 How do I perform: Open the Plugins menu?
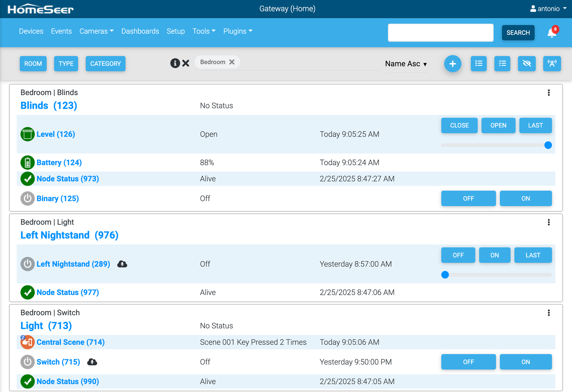(x=238, y=31)
